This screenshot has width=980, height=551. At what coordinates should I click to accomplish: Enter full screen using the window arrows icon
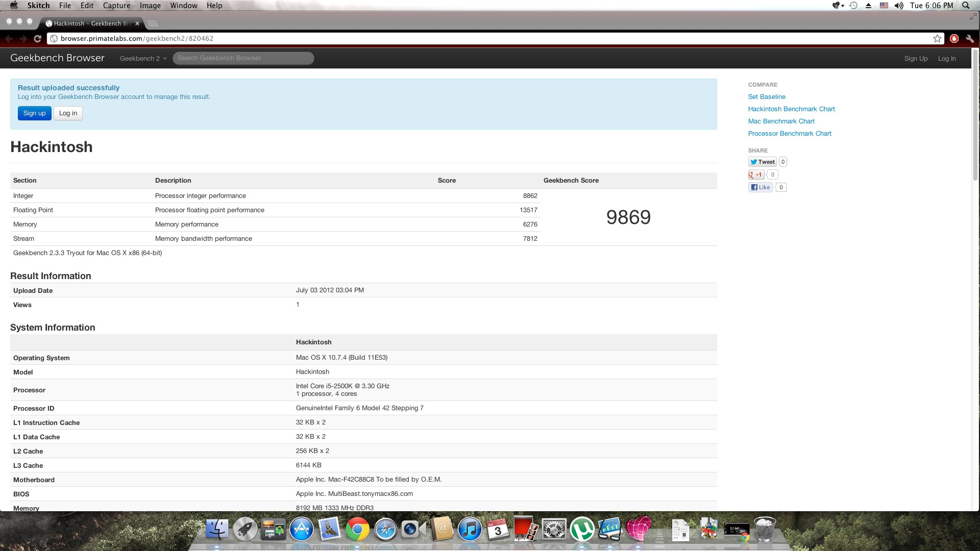973,17
